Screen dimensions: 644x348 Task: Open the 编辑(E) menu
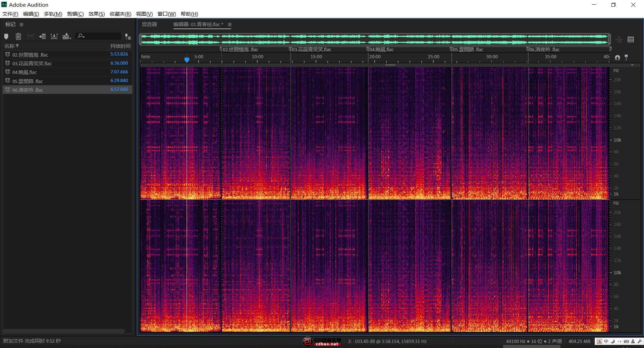click(31, 14)
